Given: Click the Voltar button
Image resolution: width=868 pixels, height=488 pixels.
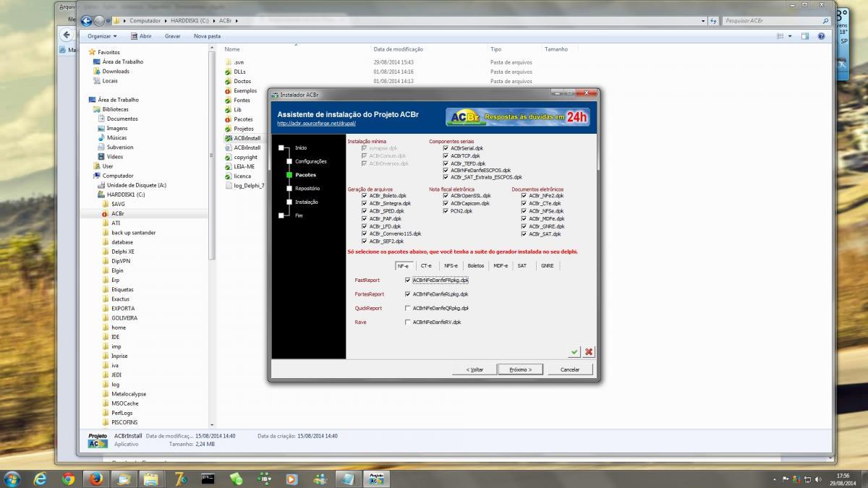Looking at the screenshot, I should (474, 369).
